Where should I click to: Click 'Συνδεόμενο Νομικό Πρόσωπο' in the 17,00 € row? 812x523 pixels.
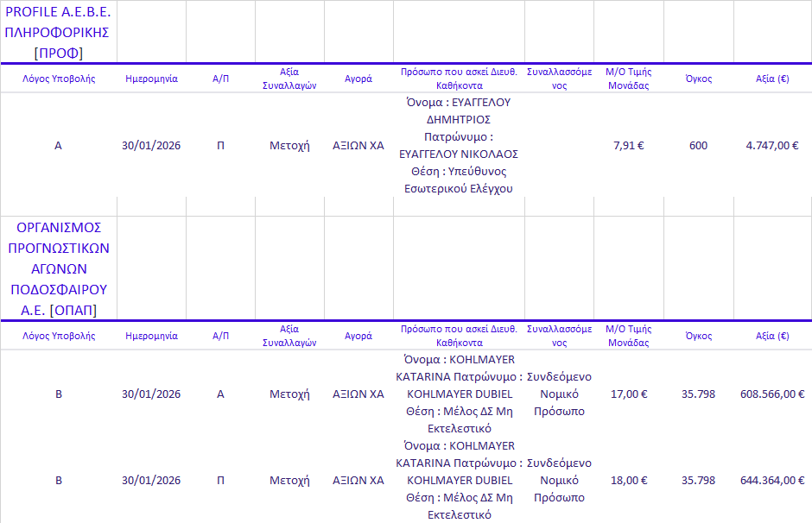559,394
